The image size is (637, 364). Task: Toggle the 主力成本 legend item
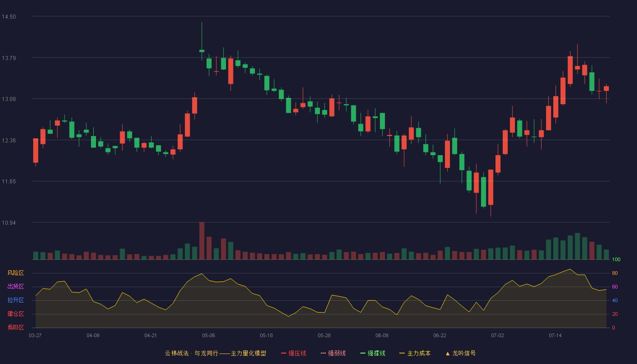click(x=415, y=353)
